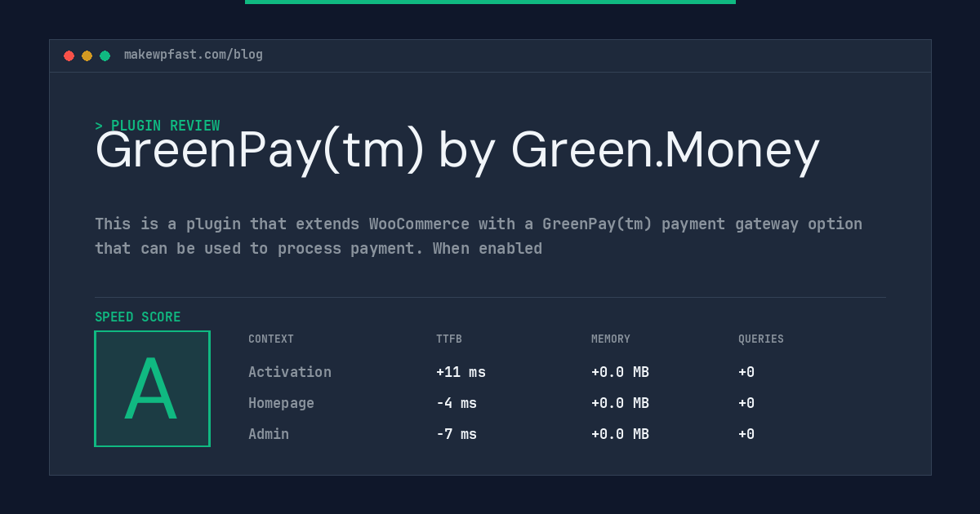This screenshot has height=514, width=980.
Task: Click the GreenPay(tm) by Green.Money title
Action: pyautogui.click(x=457, y=151)
